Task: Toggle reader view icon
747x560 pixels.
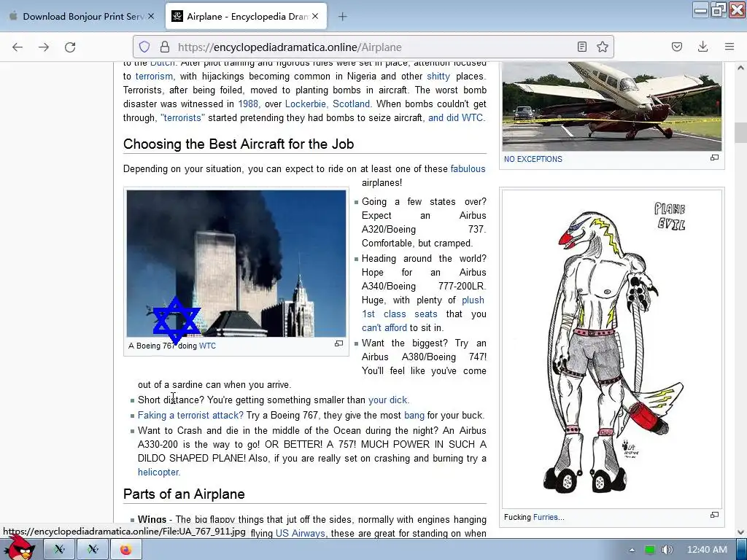Action: (581, 47)
